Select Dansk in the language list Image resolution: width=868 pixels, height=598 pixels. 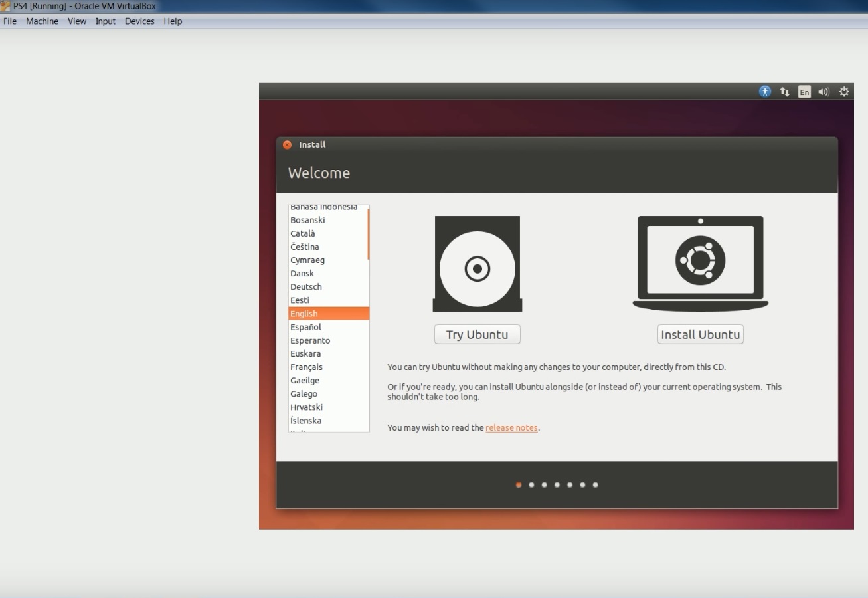328,273
